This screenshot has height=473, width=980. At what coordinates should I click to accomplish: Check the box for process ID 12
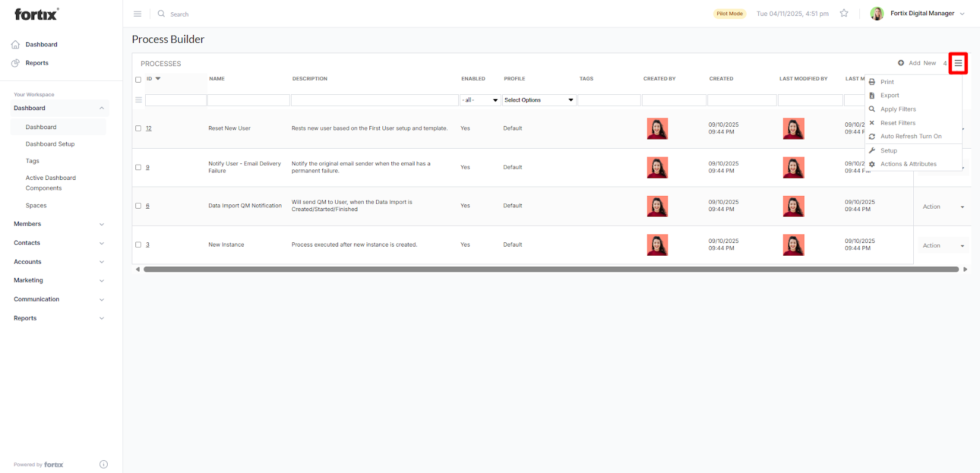tap(138, 128)
